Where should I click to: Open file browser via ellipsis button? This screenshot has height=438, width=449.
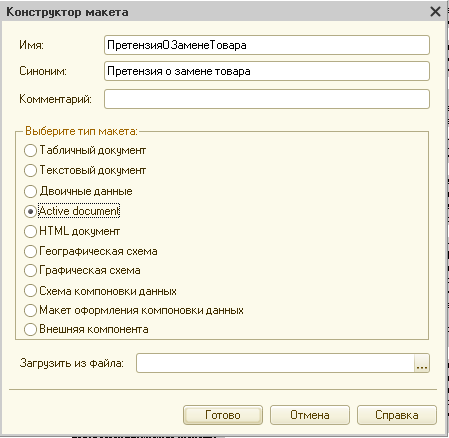(422, 363)
